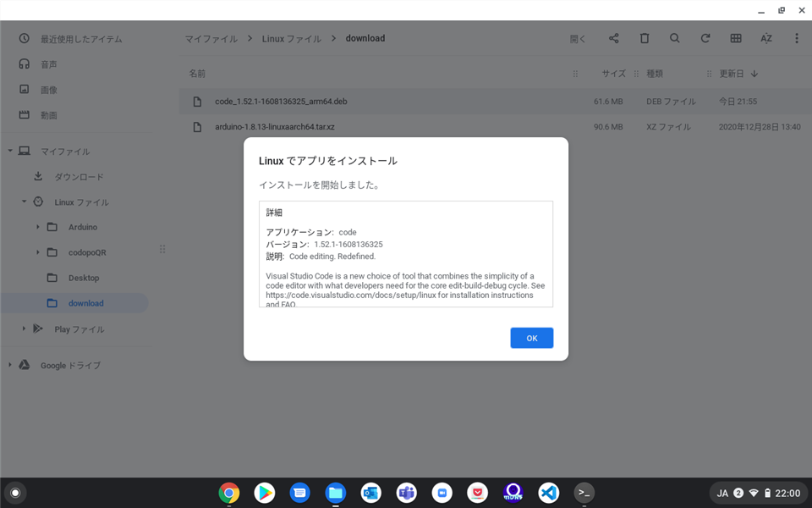
Task: Click the share icon in toolbar
Action: pyautogui.click(x=614, y=38)
